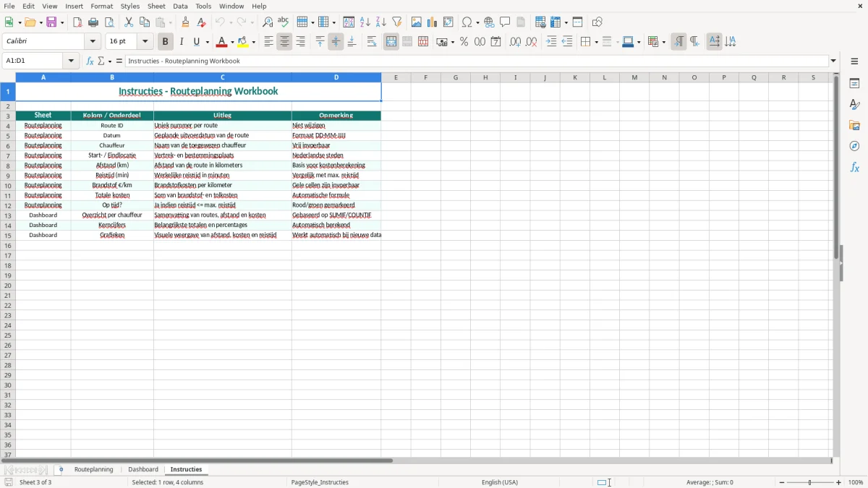Click the AutoFilter funnel icon
The height and width of the screenshot is (488, 868).
coord(397,22)
